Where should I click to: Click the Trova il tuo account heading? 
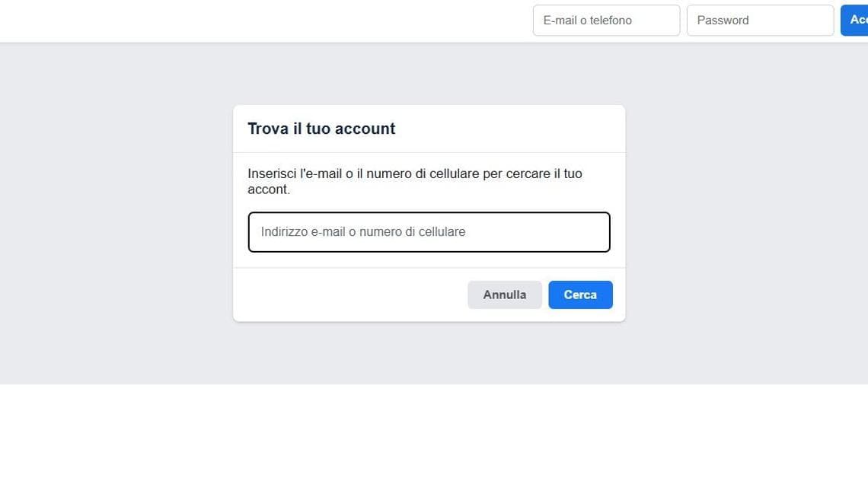click(321, 129)
